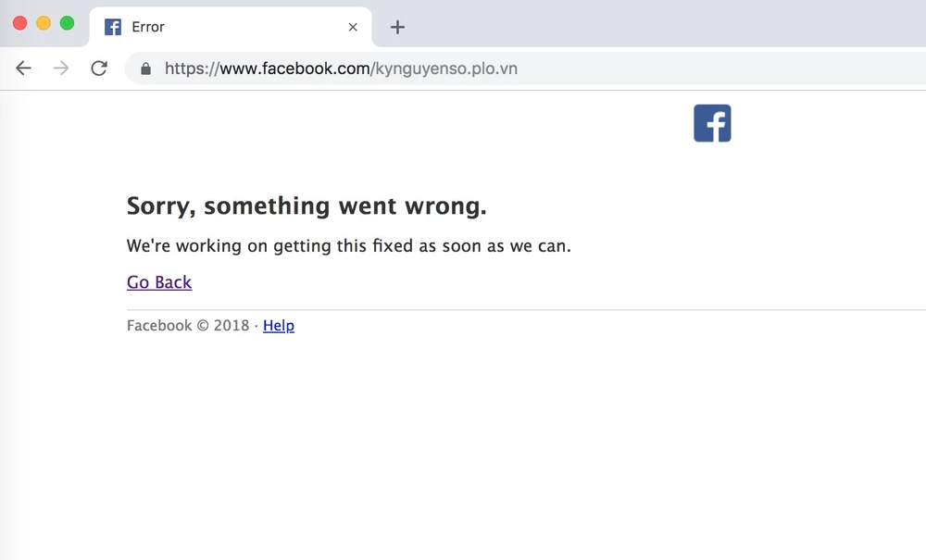The width and height of the screenshot is (926, 560).
Task: Select the Error tab title
Action: click(x=148, y=27)
